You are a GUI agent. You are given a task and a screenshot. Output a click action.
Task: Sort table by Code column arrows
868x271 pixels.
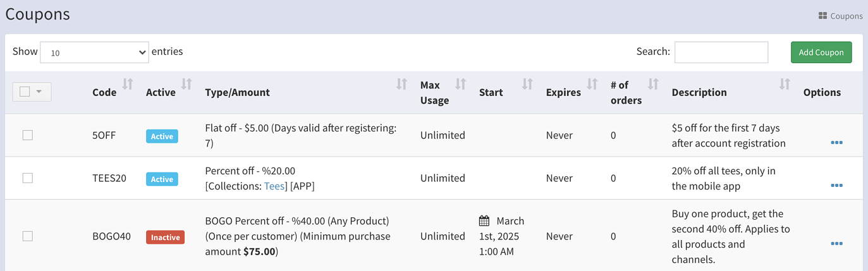[128, 84]
